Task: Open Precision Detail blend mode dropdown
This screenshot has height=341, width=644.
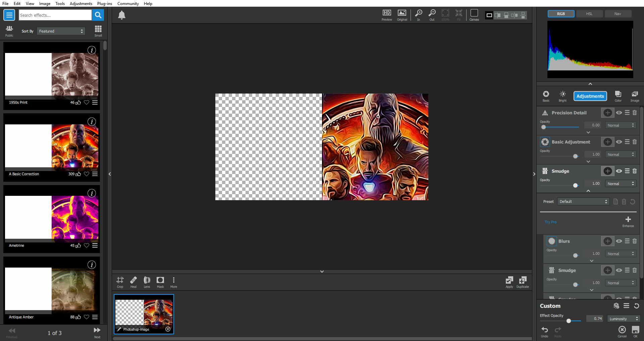Action: [621, 125]
